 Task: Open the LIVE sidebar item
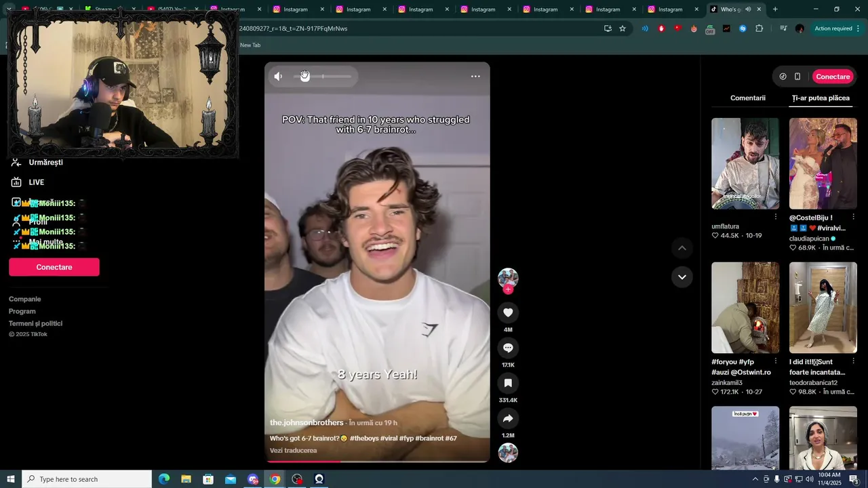click(x=36, y=182)
